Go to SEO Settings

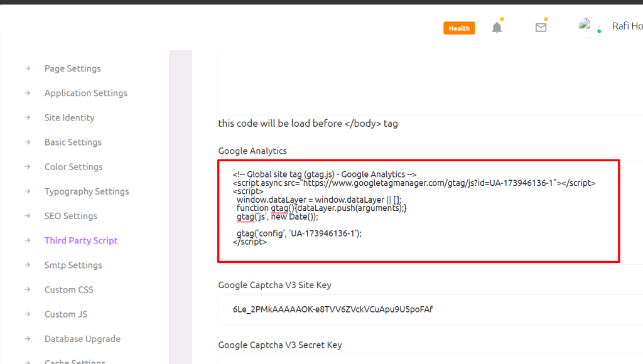pyautogui.click(x=70, y=216)
